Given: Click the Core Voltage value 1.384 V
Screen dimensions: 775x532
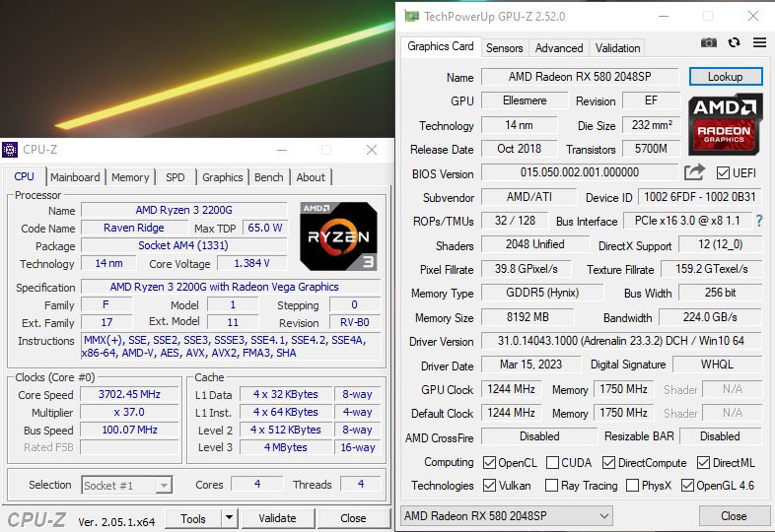Looking at the screenshot, I should click(251, 263).
